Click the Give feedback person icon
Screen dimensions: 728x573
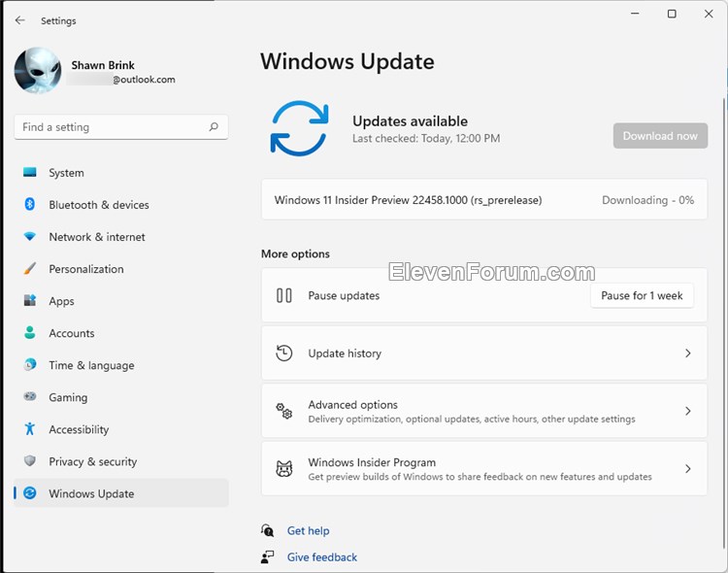pyautogui.click(x=268, y=556)
